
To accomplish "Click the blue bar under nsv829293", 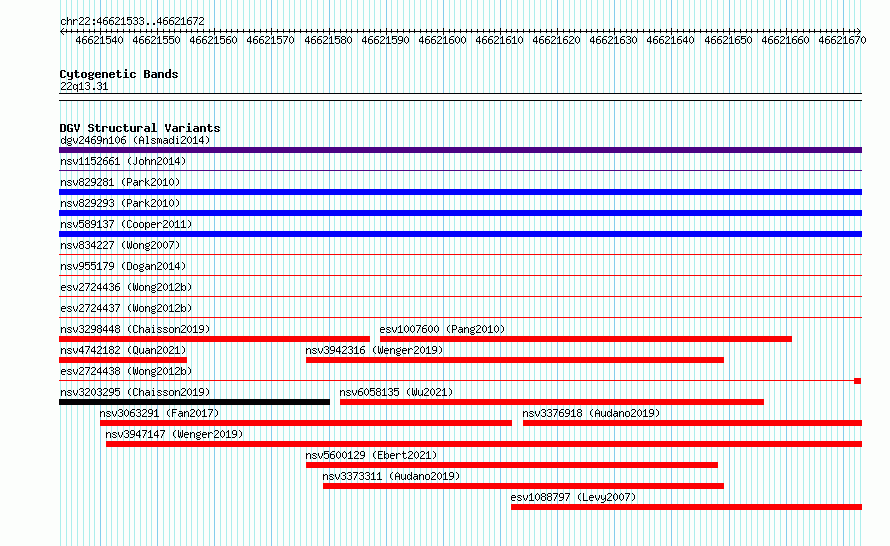I will (x=460, y=213).
